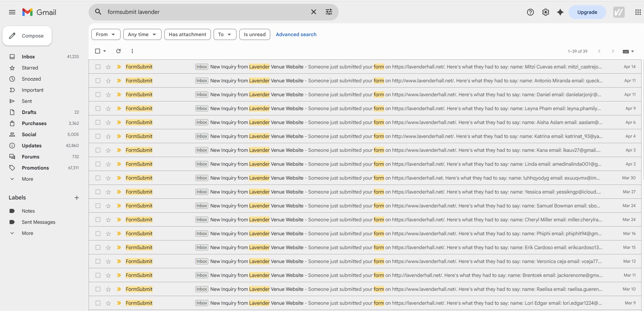Expand More under Labels

[x=27, y=233]
